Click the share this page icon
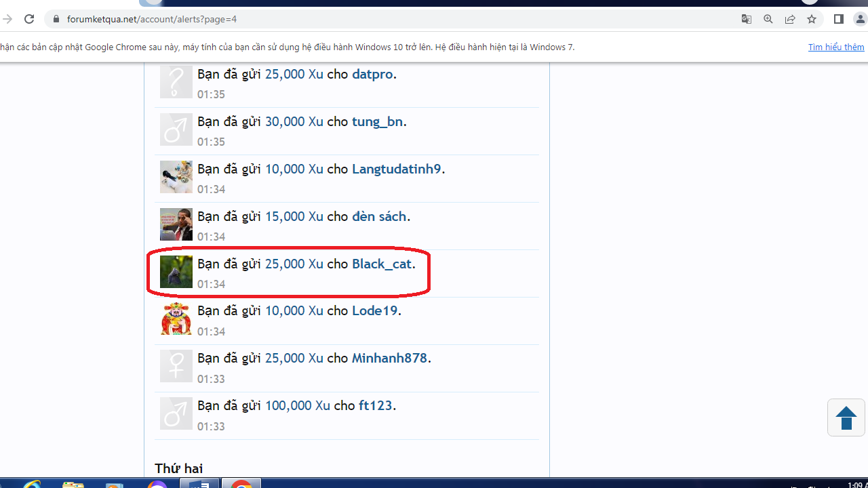 tap(790, 19)
